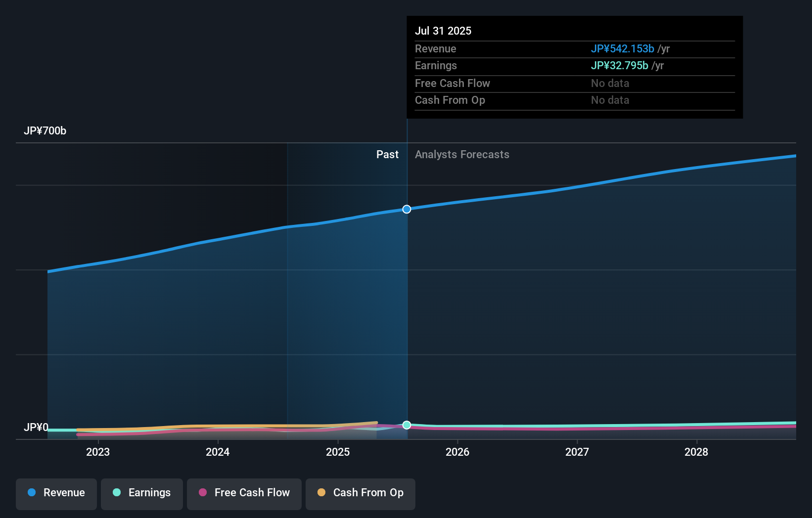Toggle the Free Cash Flow series visibility
Viewport: 812px width, 518px height.
point(244,493)
